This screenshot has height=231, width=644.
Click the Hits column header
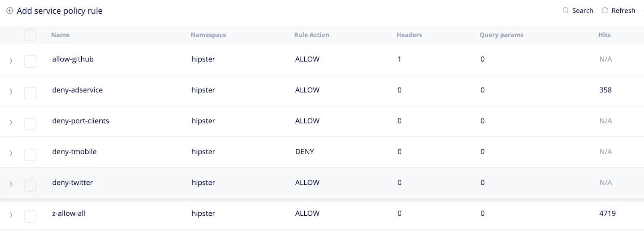[x=604, y=35]
